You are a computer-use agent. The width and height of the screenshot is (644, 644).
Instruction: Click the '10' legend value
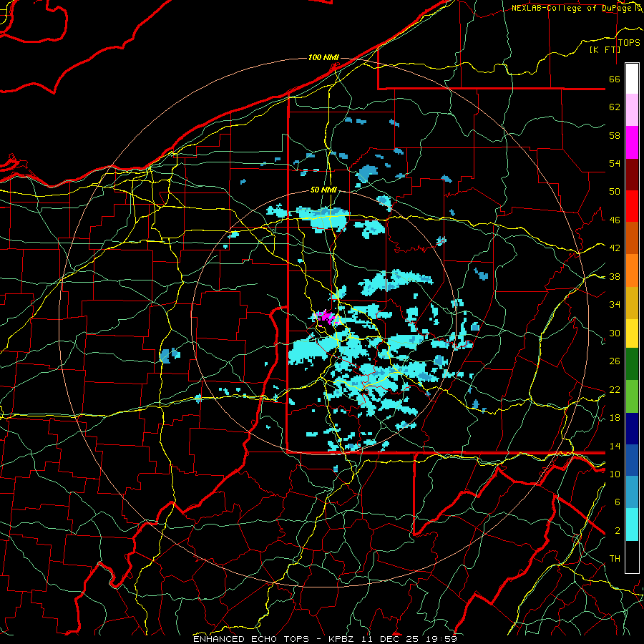[615, 474]
